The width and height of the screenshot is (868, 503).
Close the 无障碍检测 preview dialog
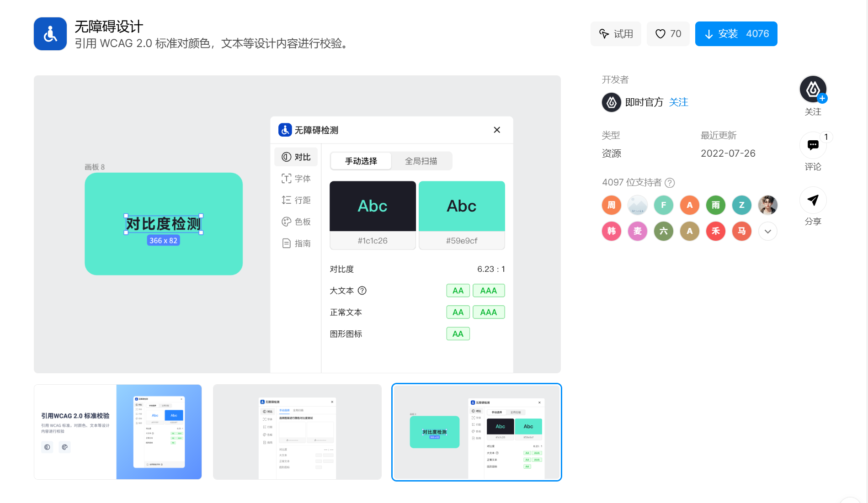(497, 130)
